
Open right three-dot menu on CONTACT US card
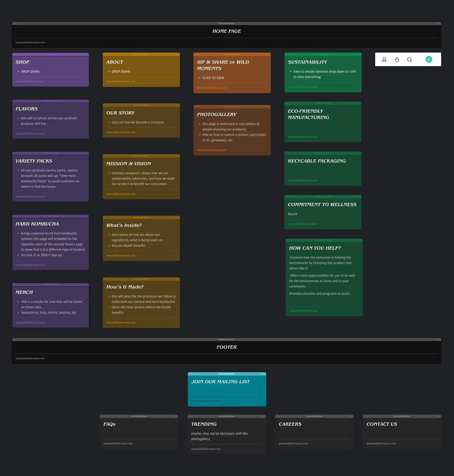(438, 416)
